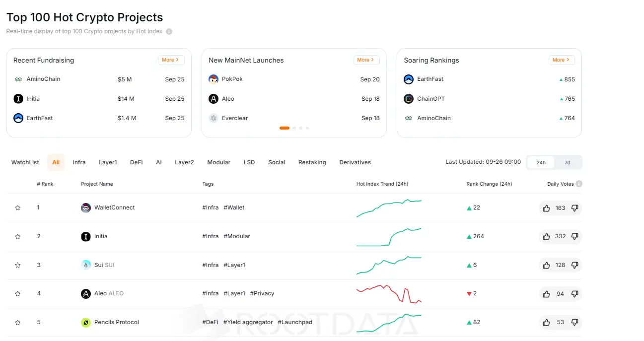Screen dimensions: 644x341
Task: Open the Restaking category tab
Action: pyautogui.click(x=312, y=162)
